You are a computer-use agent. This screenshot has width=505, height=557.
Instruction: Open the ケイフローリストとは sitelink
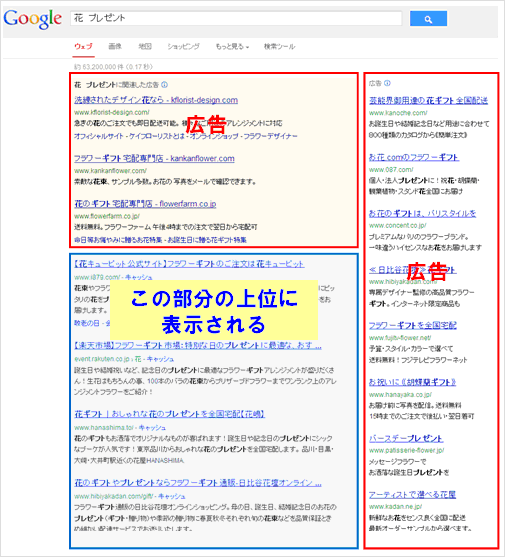[x=157, y=136]
